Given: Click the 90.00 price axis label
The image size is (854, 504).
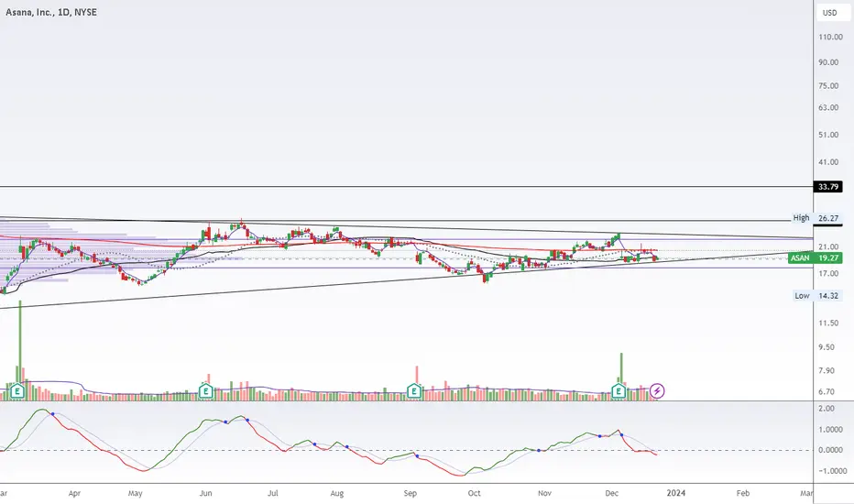Looking at the screenshot, I should click(x=828, y=62).
